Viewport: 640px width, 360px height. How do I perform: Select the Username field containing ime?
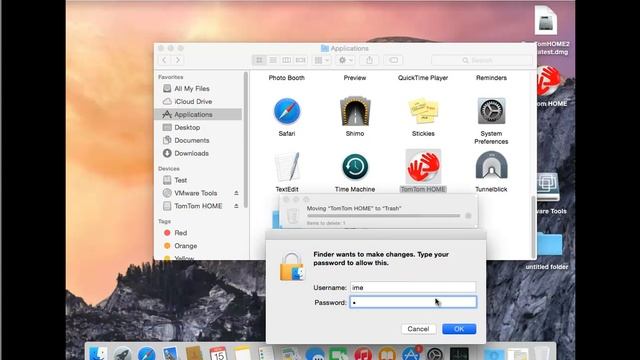413,287
